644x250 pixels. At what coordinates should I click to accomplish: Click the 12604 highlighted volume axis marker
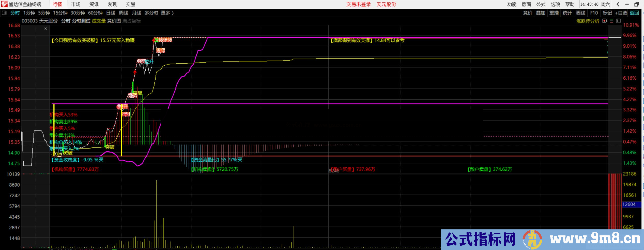[x=629, y=204]
